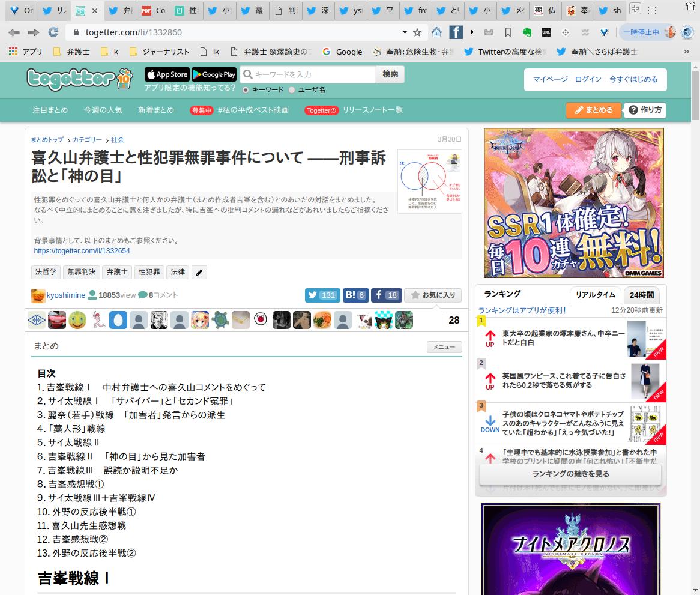Click the Evernote elephant extension icon
Image resolution: width=700 pixels, height=595 pixels.
point(527,32)
